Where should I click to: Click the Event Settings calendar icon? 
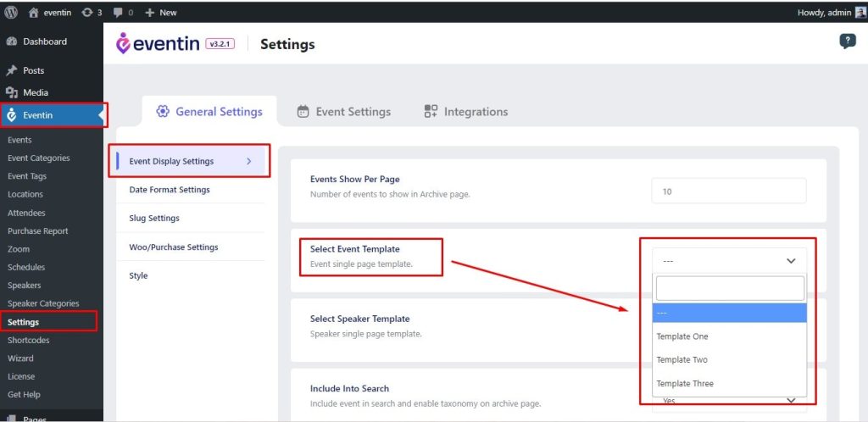303,111
